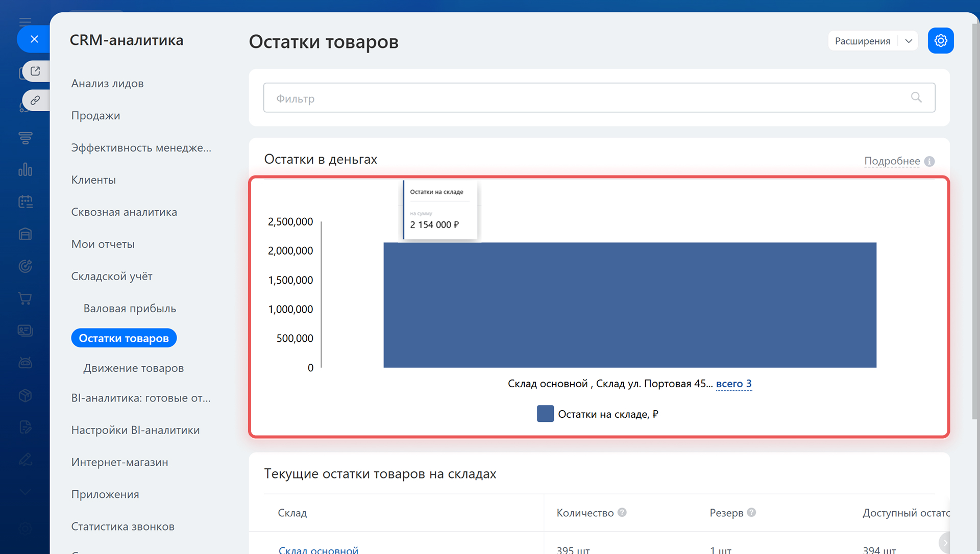The height and width of the screenshot is (554, 980).
Task: Click the gear settings button top right
Action: pos(940,41)
